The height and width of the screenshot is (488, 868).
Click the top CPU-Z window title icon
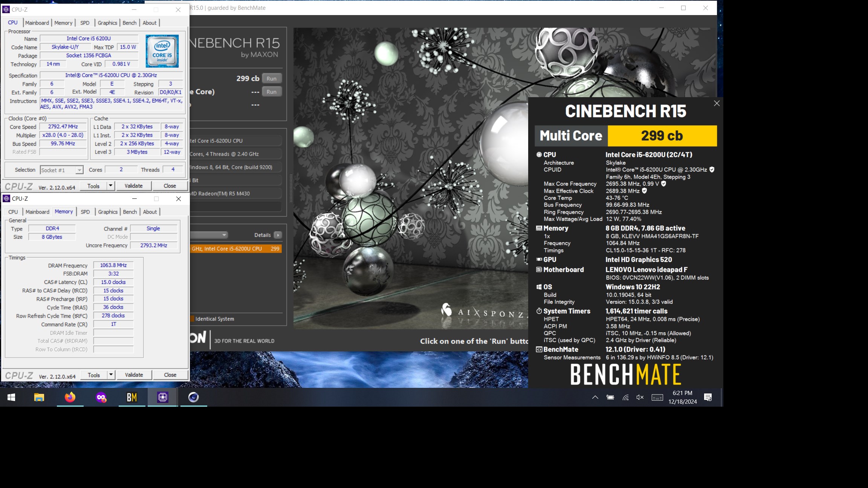coord(6,9)
